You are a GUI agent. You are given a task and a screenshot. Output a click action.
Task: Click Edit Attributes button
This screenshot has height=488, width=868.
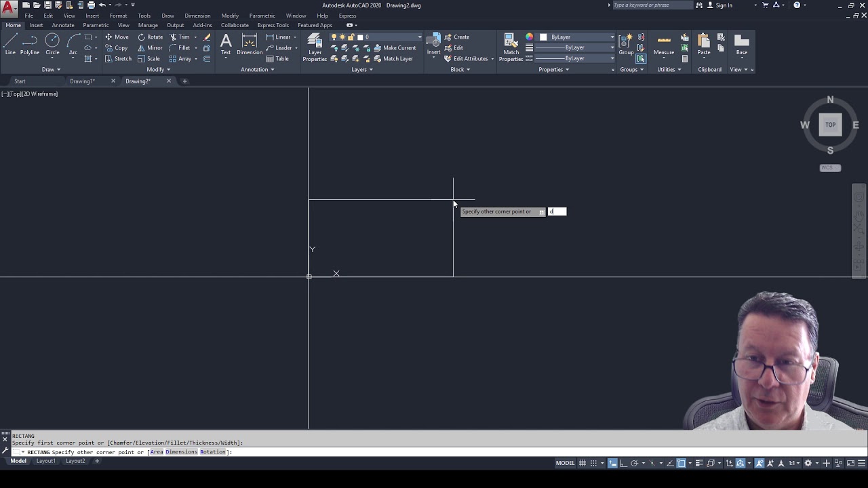click(x=467, y=59)
